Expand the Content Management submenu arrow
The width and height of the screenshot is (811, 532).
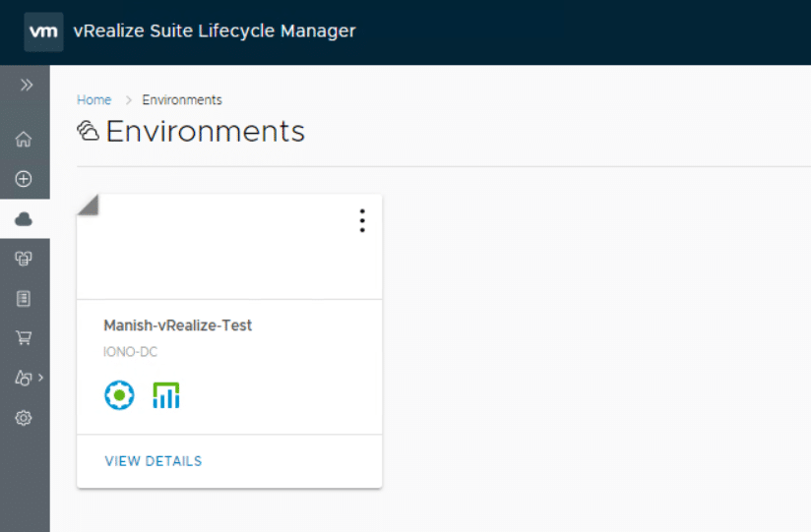point(40,378)
